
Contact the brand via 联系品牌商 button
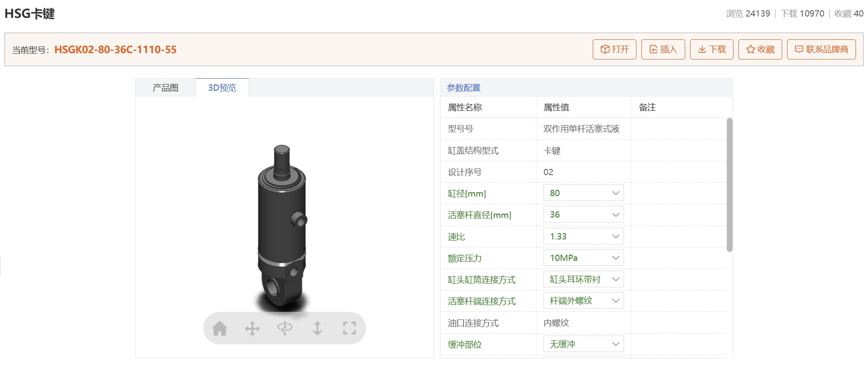click(x=822, y=49)
